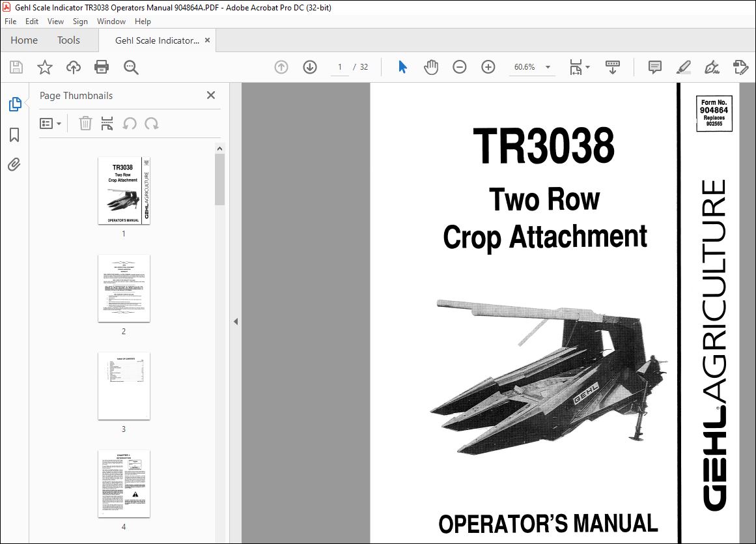Collapse the navigation pane with the arrow
Screen dimensions: 756x544
tap(236, 321)
